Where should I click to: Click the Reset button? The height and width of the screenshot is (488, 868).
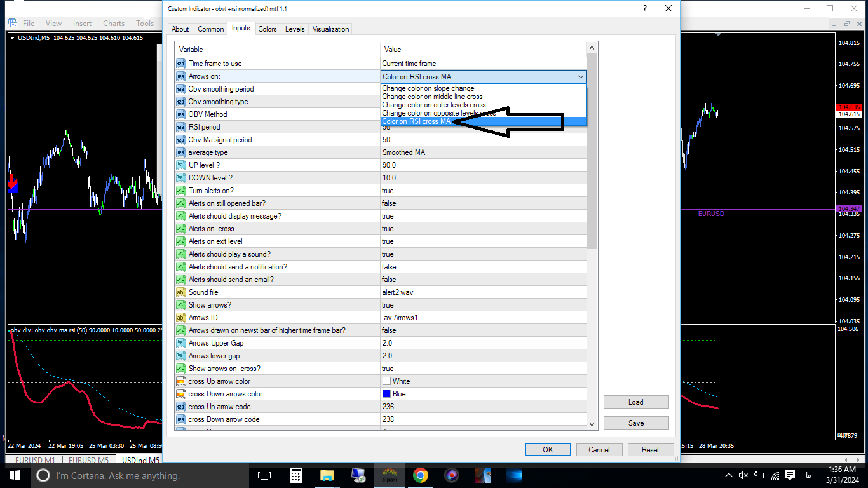[651, 450]
